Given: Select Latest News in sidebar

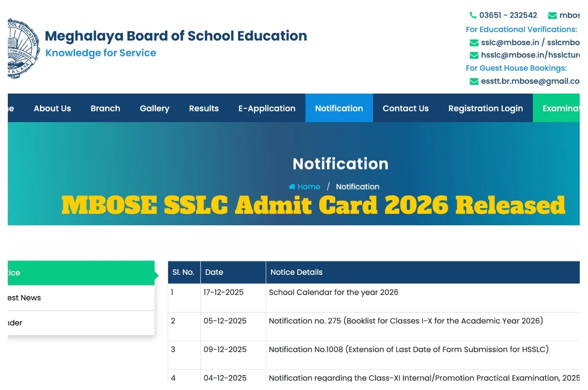Looking at the screenshot, I should 25,298.
